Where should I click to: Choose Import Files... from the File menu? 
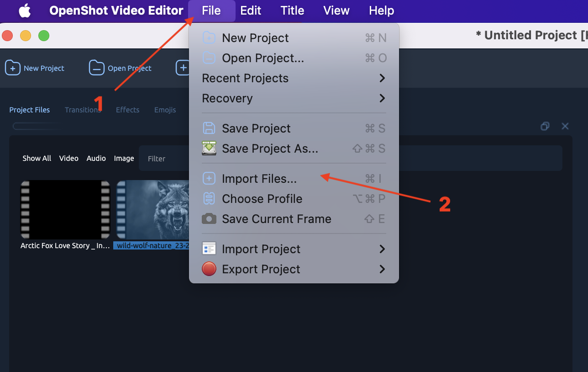294,178
